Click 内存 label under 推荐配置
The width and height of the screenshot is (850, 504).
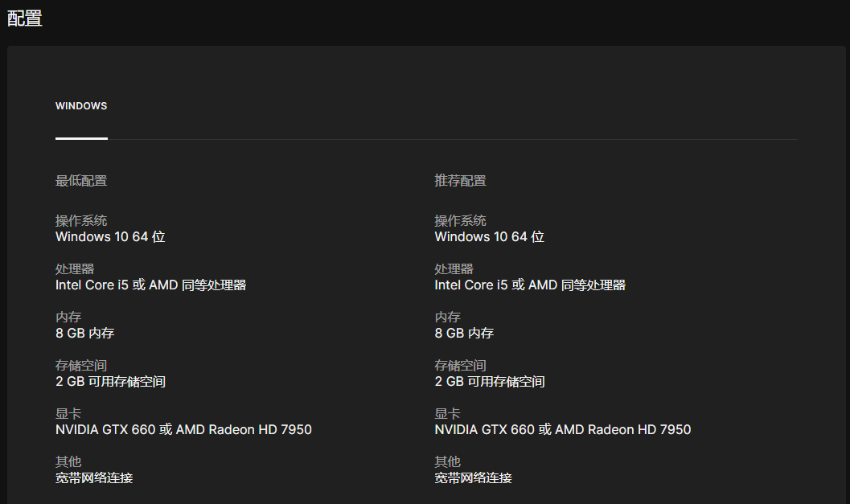click(447, 317)
